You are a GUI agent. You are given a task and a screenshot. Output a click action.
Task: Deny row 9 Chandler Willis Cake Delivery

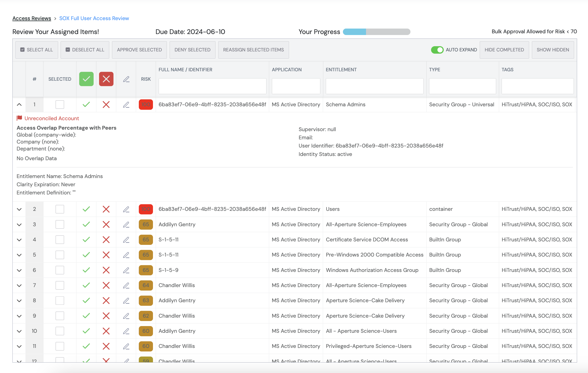tap(106, 316)
